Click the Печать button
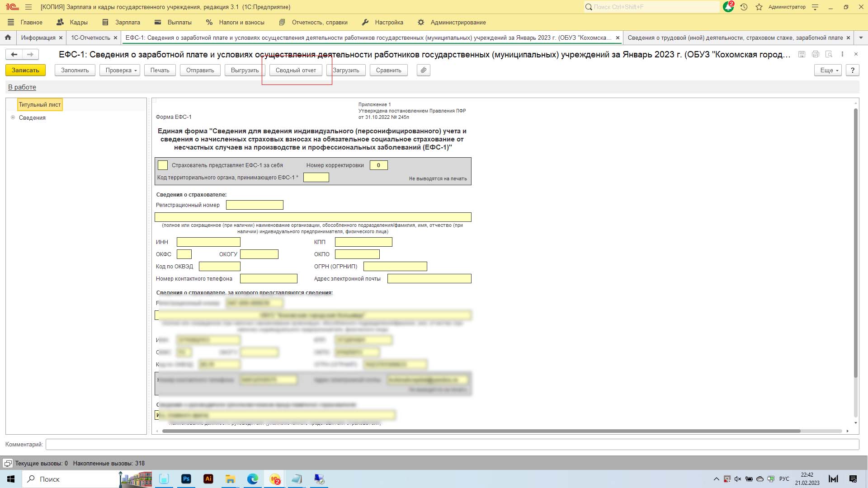This screenshot has height=488, width=868. click(x=160, y=70)
